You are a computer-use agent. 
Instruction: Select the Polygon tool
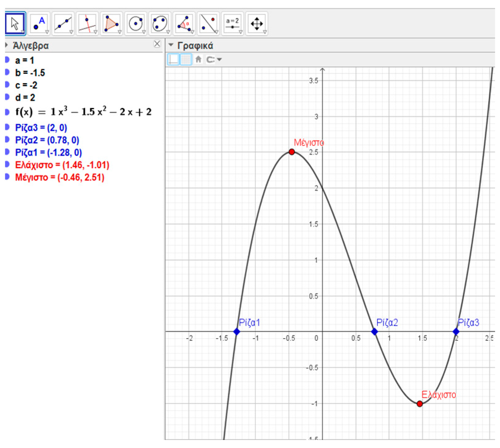click(x=111, y=24)
